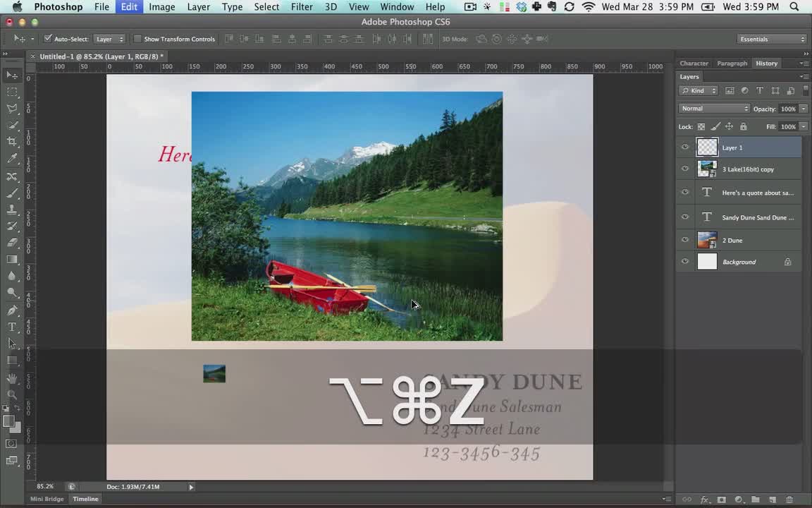Hide the Here's a quote text layer
This screenshot has height=508, width=812.
(x=685, y=193)
